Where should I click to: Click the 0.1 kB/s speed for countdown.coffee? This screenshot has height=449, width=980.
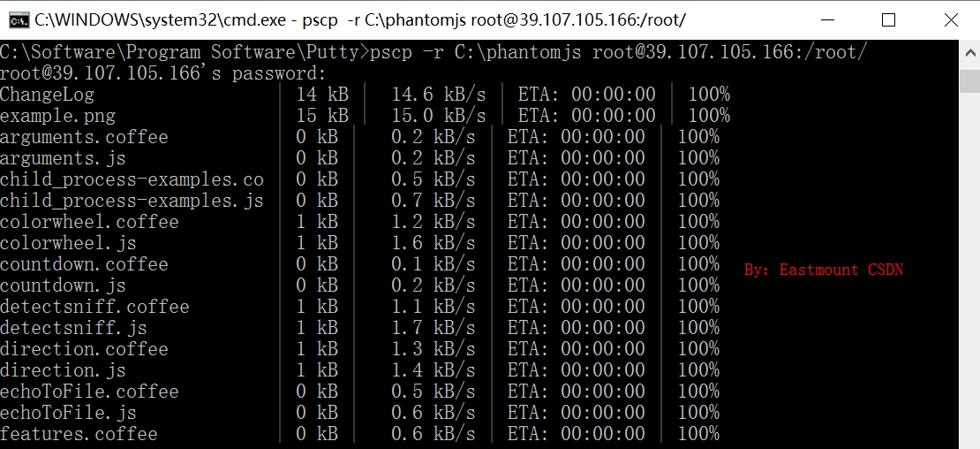[x=433, y=264]
